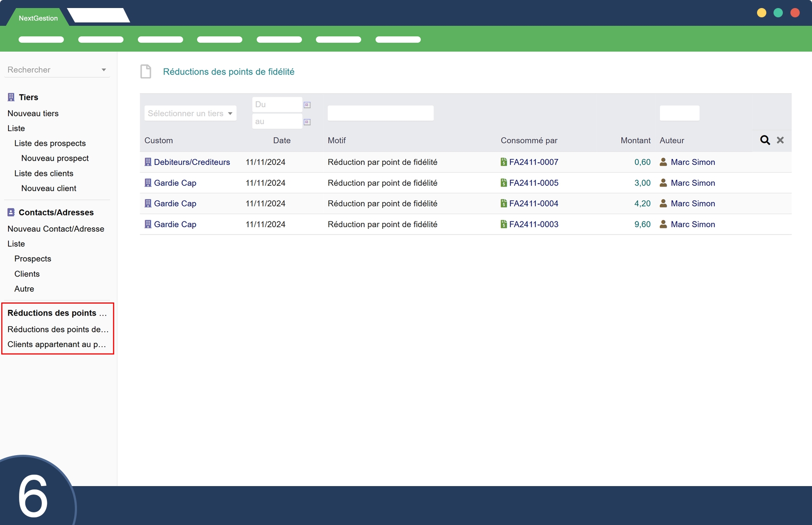The height and width of the screenshot is (525, 812).
Task: Open the 'Sélectionner un tiers' dropdown
Action: 190,113
